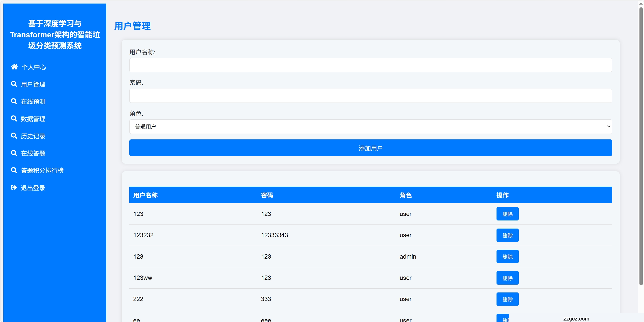Open the 角色 role dropdown
Image resolution: width=644 pixels, height=322 pixels.
point(370,127)
